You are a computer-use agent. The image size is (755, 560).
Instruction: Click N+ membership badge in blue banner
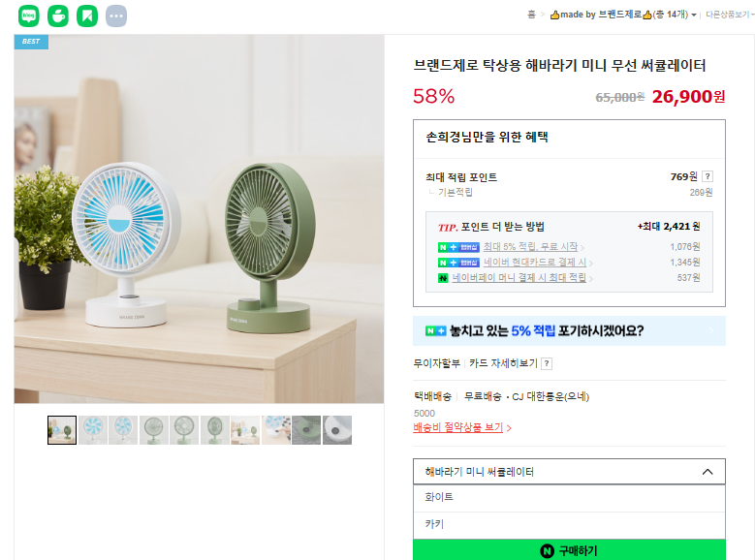tap(435, 331)
